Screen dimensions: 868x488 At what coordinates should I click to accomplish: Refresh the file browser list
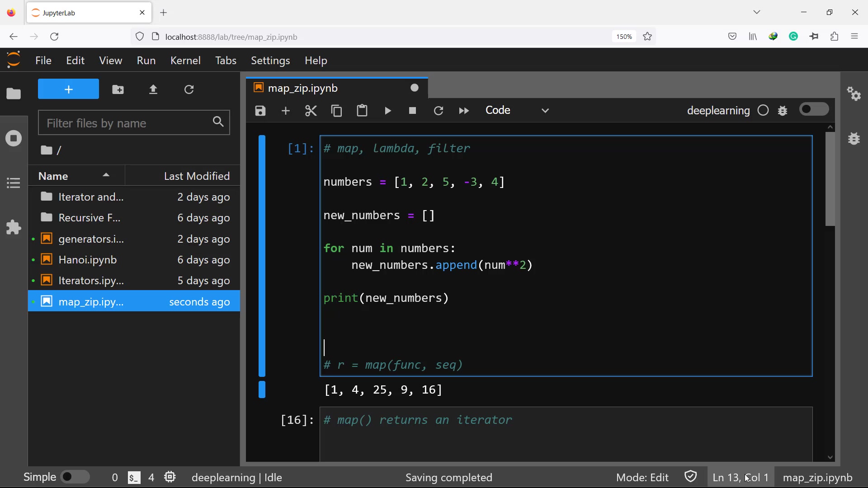click(x=189, y=89)
